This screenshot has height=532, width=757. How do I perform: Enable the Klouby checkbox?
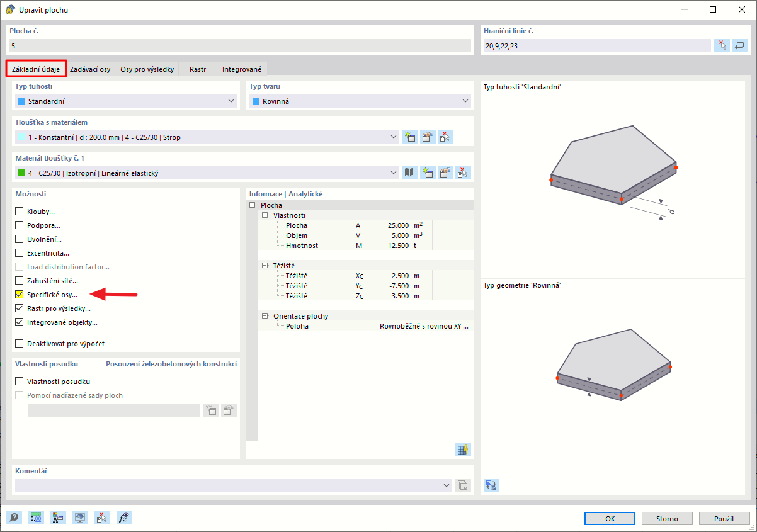(20, 212)
